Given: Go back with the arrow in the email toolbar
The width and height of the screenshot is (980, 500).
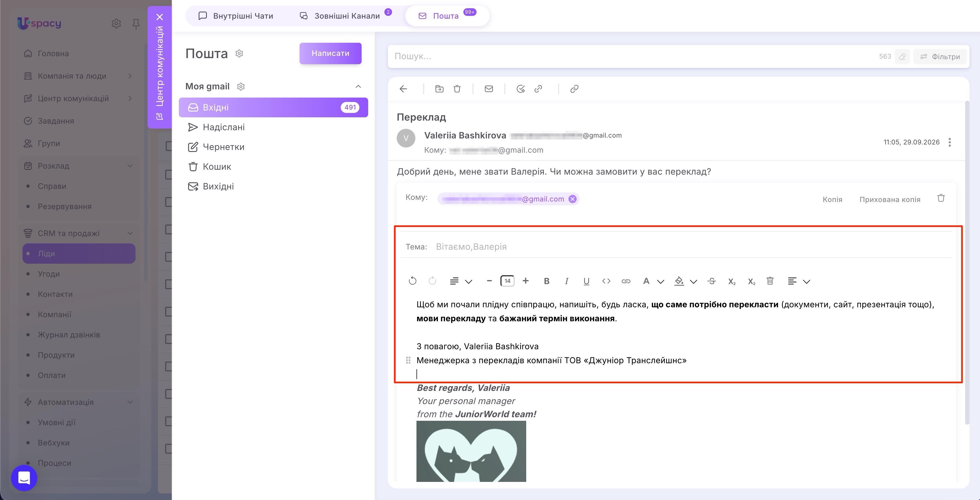Looking at the screenshot, I should [403, 89].
